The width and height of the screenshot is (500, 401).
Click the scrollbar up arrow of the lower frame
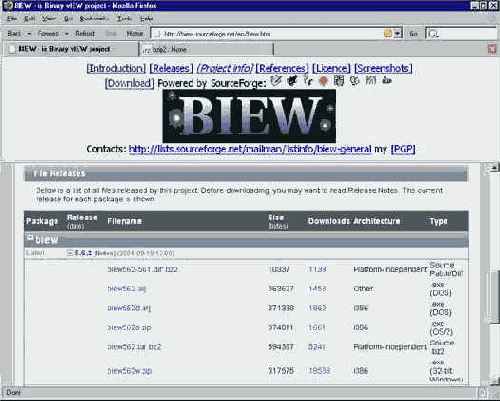(494, 167)
